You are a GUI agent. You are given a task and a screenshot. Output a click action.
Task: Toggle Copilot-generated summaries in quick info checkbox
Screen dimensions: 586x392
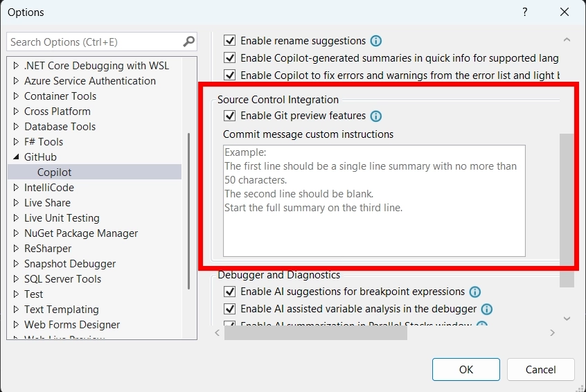tap(229, 58)
